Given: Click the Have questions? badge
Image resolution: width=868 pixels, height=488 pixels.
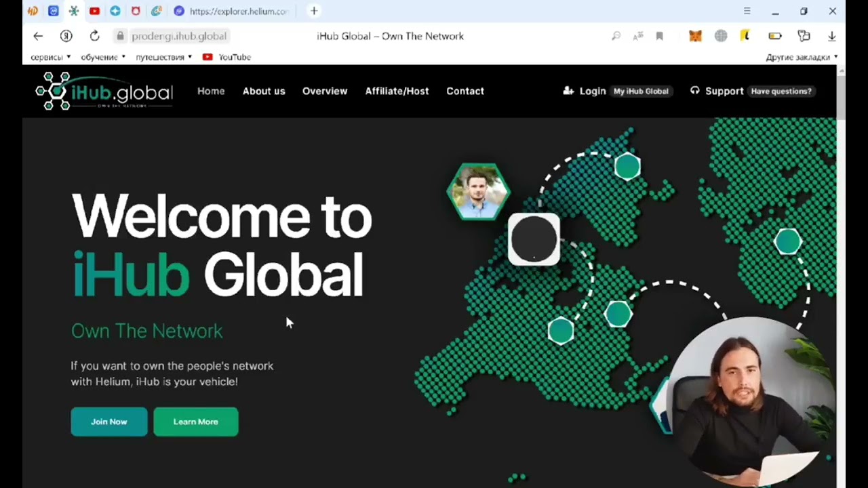Looking at the screenshot, I should (781, 91).
